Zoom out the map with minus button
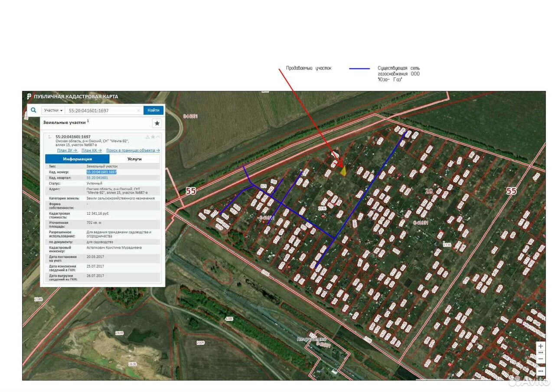Image resolution: width=555 pixels, height=392 pixels. 541,359
